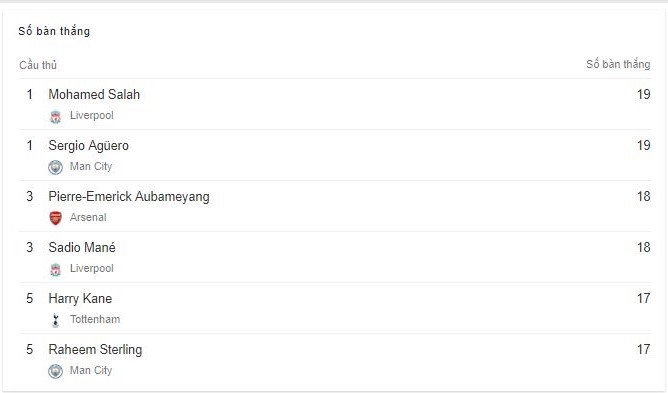
Task: Select Pierre-Emerick Aubameyang name
Action: click(129, 196)
